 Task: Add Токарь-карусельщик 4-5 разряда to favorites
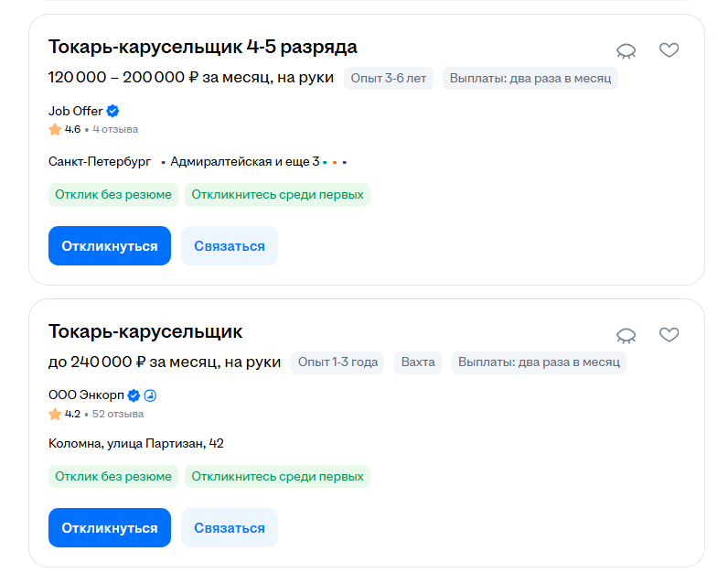tap(669, 50)
